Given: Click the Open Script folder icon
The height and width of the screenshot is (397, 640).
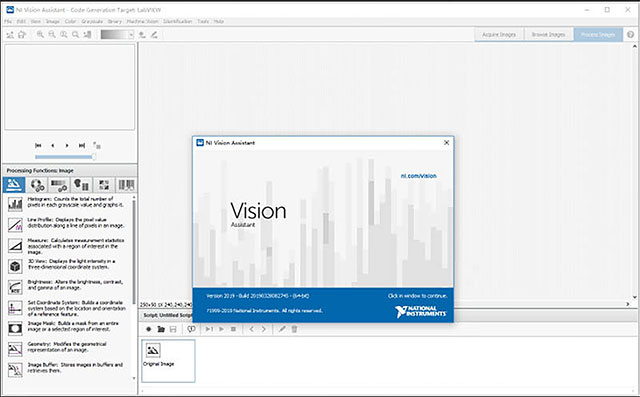Looking at the screenshot, I should pyautogui.click(x=161, y=329).
